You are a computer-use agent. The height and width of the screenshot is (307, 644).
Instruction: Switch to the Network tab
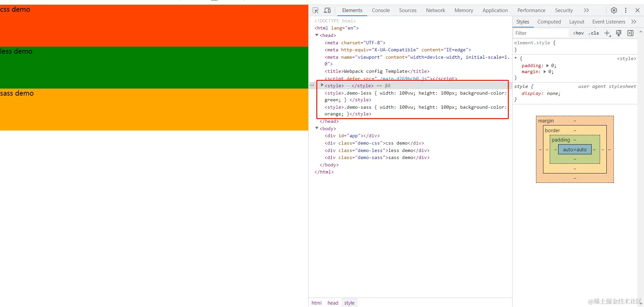click(x=435, y=10)
